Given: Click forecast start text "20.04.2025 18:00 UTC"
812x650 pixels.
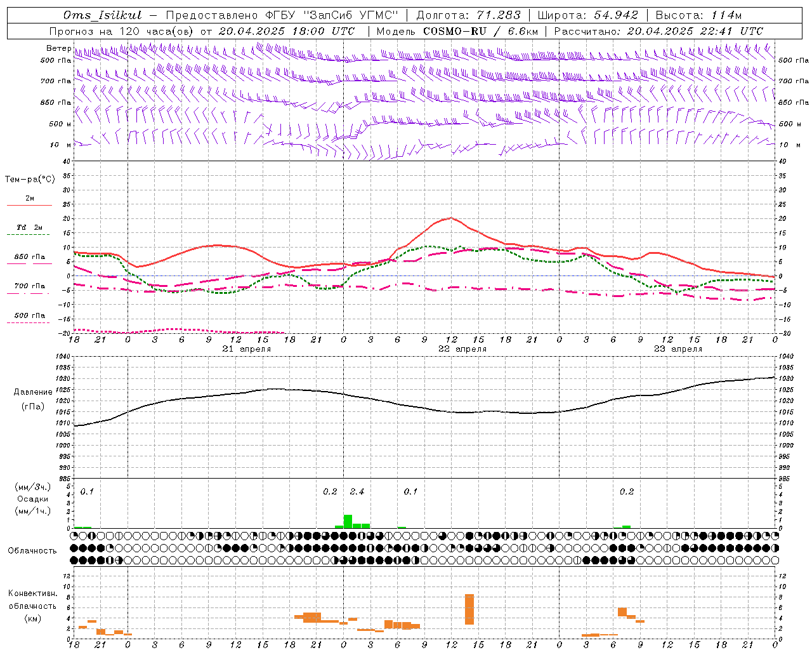Looking at the screenshot, I should click(x=286, y=31).
